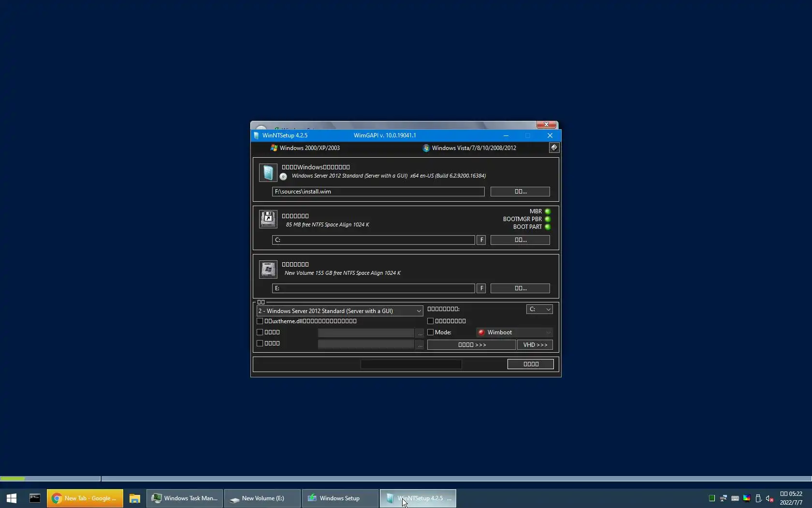Click the diamond icon right of the Vista tab
This screenshot has height=508, width=812.
(x=554, y=148)
